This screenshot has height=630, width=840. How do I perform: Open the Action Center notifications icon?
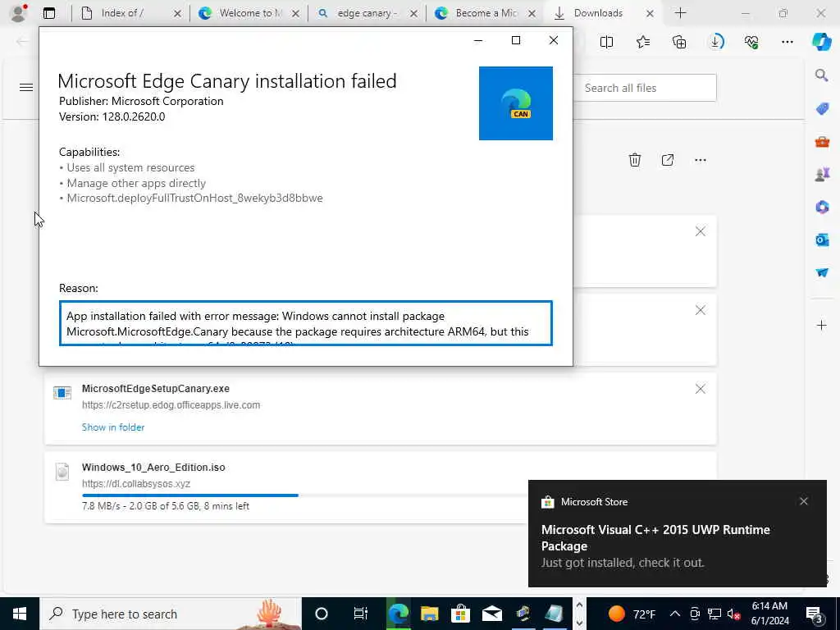[x=814, y=614]
